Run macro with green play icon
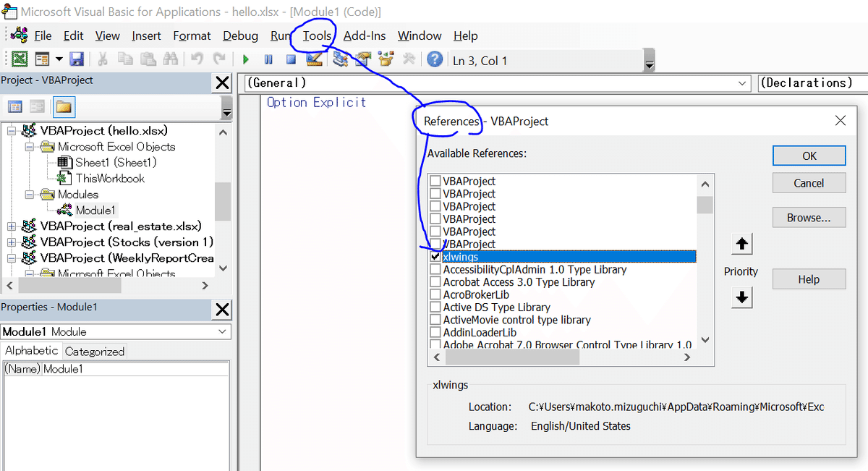 (x=246, y=60)
